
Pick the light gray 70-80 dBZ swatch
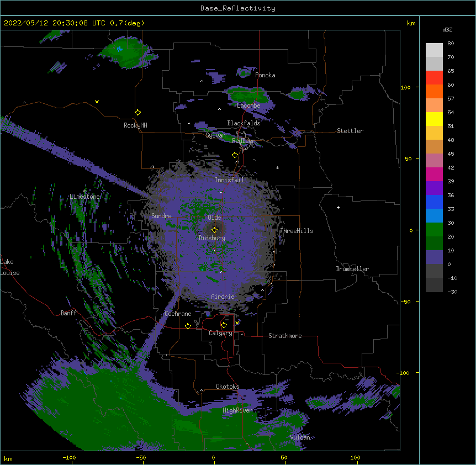pos(434,50)
